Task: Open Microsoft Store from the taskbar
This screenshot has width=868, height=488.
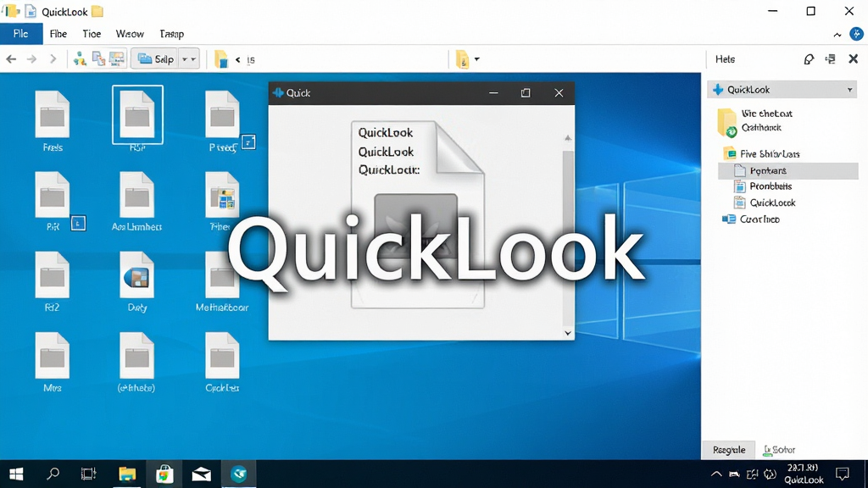Action: tap(164, 474)
